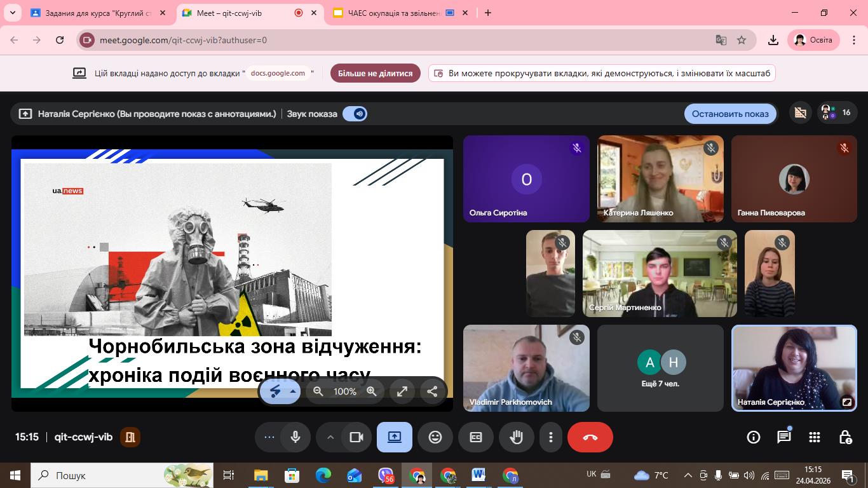
Task: Switch to the ЧАЕС окупація browser tab
Action: [394, 13]
